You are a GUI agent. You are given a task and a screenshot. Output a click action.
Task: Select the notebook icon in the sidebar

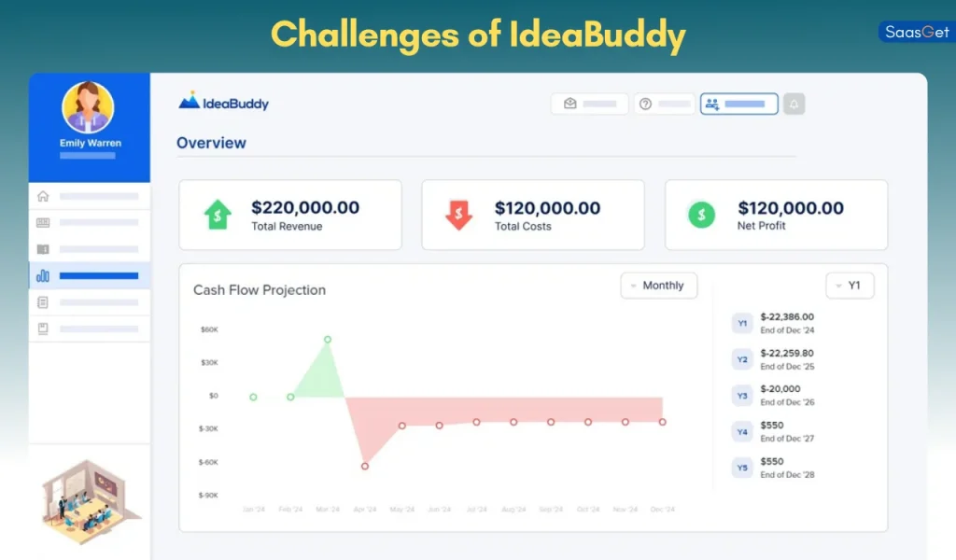42,301
